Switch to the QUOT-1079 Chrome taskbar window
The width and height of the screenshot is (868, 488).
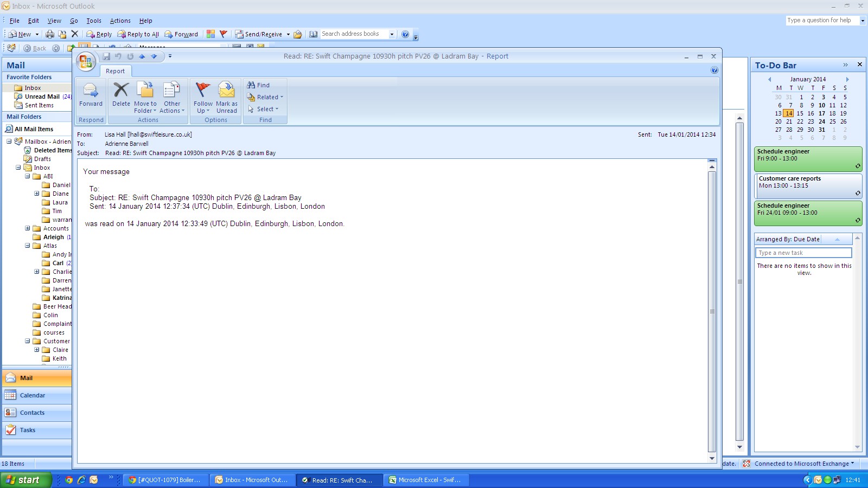[165, 480]
